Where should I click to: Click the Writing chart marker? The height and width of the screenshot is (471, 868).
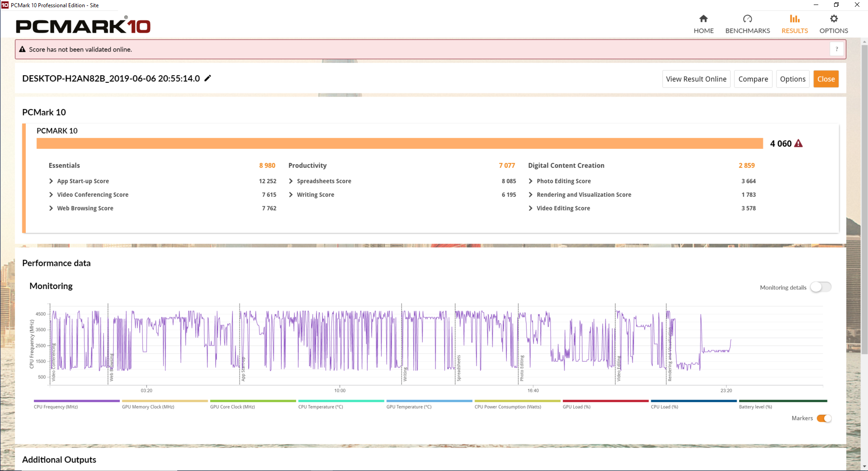pos(405,374)
